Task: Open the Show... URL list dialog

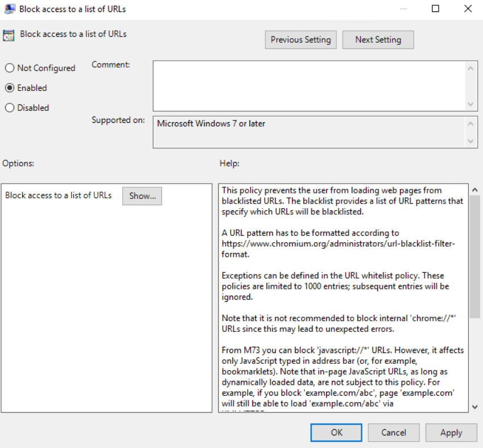Action: pos(142,196)
